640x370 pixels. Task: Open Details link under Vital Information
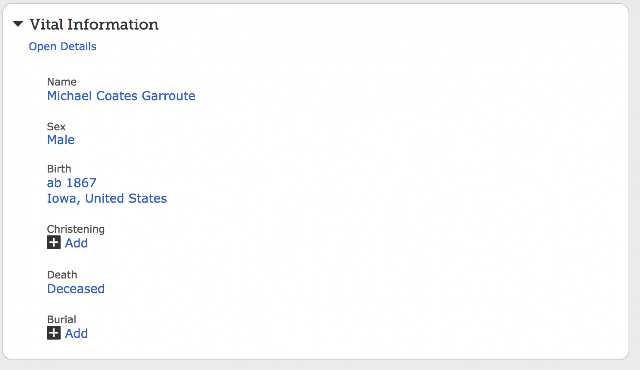pos(62,47)
